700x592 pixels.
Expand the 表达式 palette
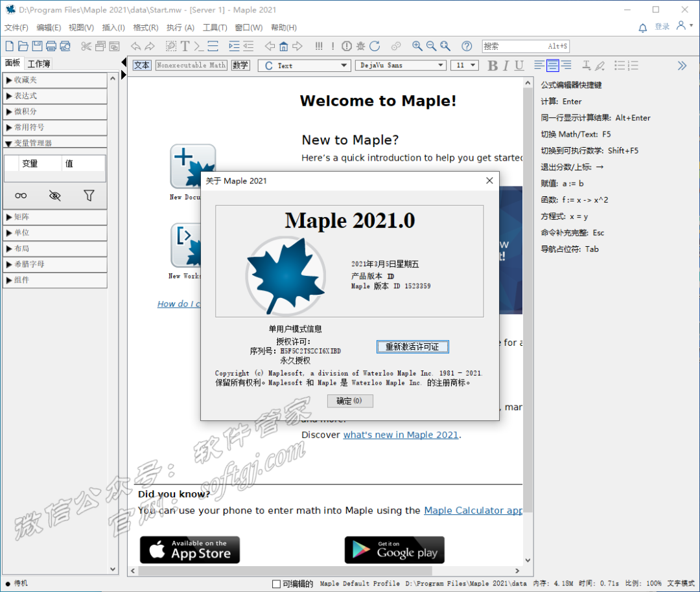tap(55, 96)
